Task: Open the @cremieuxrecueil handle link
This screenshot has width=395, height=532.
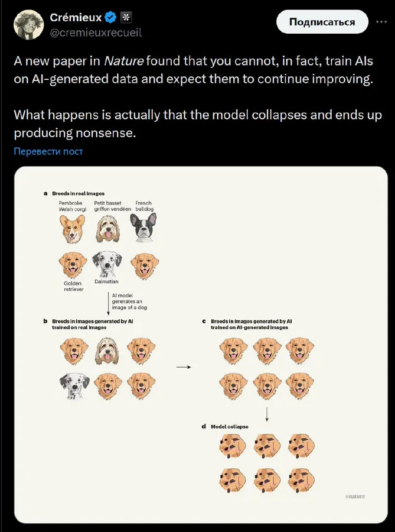Action: coord(96,33)
